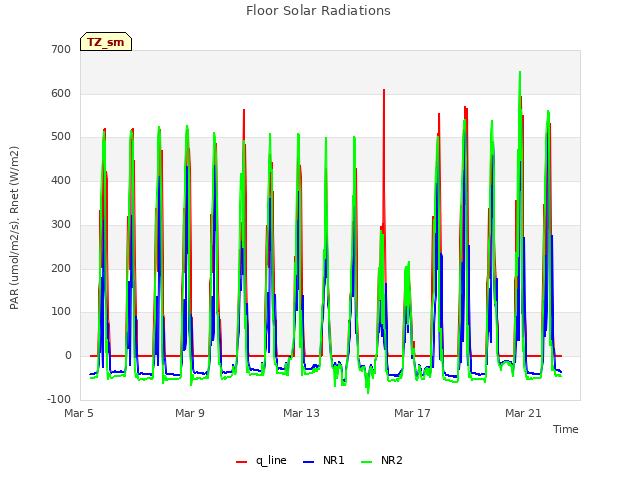Screen dimensions: 640x480
Task: Click the 0 y-axis tick label
Action: tap(68, 356)
